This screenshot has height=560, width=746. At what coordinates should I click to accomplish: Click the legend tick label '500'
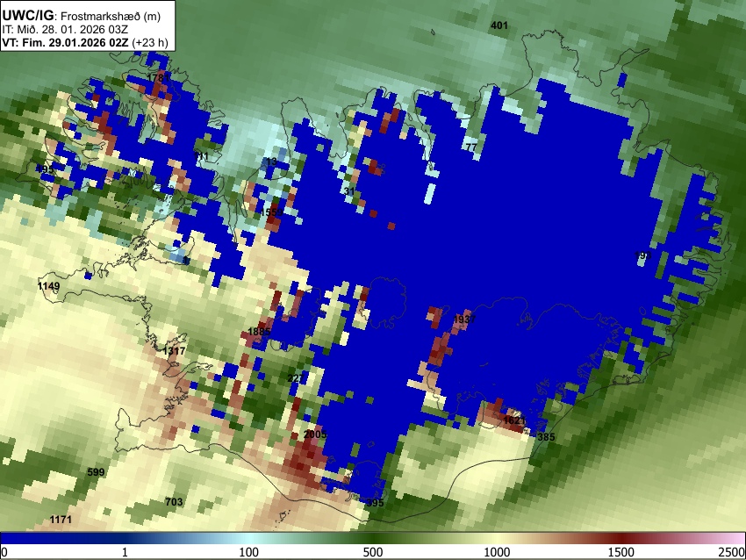372,552
